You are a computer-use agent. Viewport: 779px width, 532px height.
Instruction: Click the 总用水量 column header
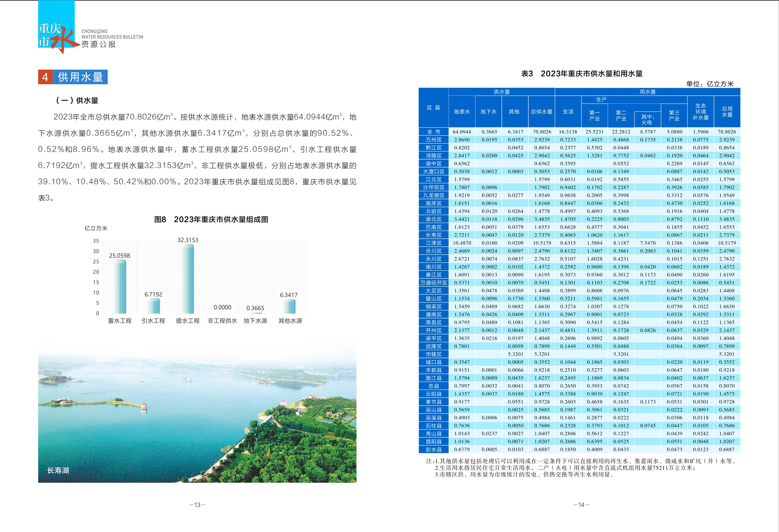[x=727, y=111]
